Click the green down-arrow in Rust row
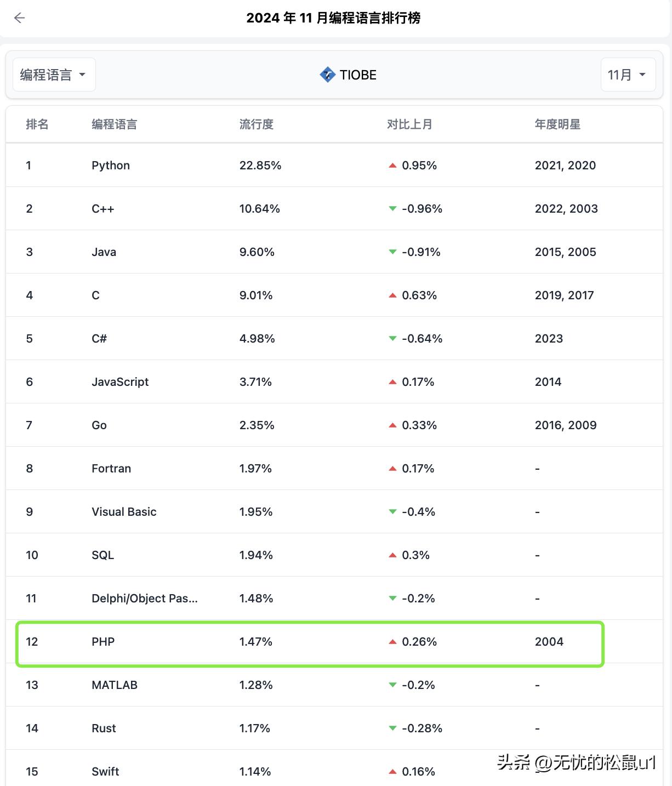 [x=392, y=728]
